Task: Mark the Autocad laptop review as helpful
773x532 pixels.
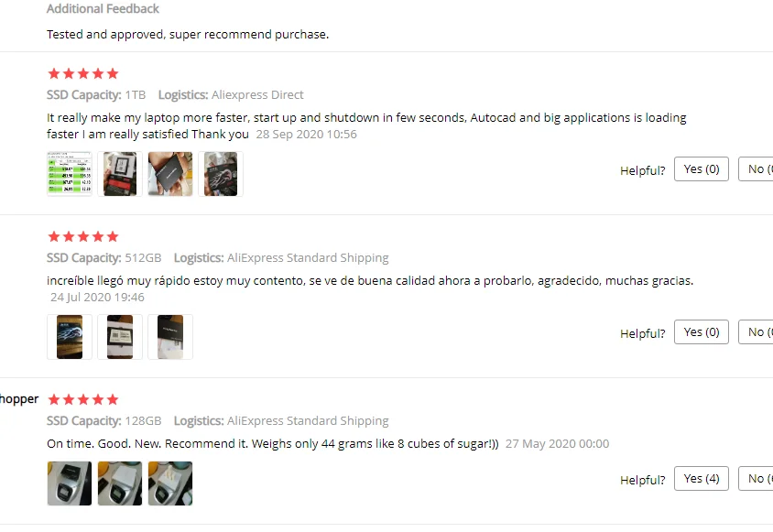Action: tap(701, 169)
